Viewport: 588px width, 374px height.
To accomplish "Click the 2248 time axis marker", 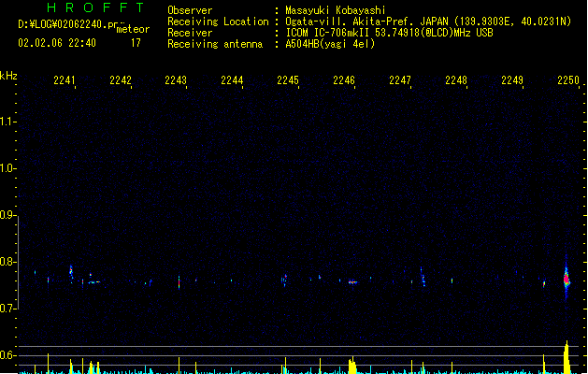I will click(456, 80).
